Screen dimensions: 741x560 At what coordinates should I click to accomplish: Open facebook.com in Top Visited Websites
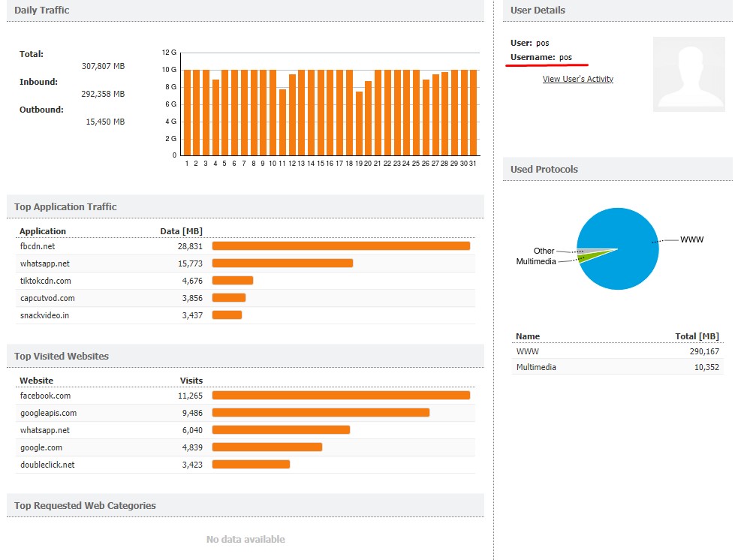pos(45,396)
